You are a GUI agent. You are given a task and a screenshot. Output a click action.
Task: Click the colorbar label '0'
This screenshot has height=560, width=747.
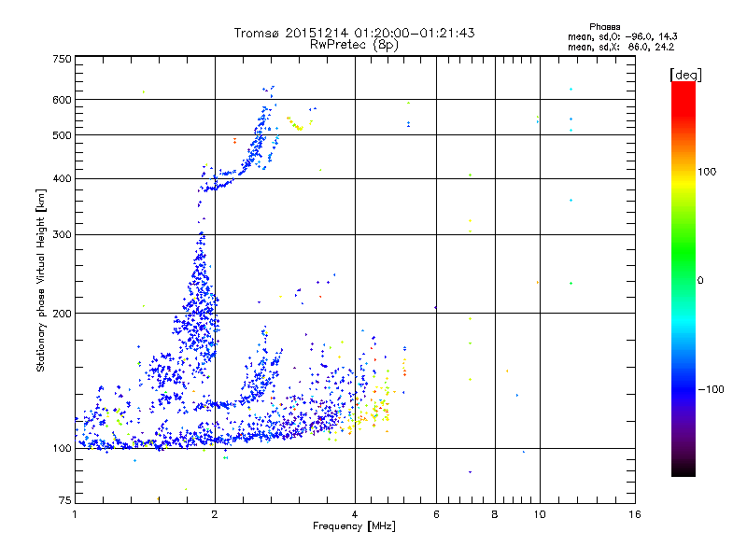700,281
